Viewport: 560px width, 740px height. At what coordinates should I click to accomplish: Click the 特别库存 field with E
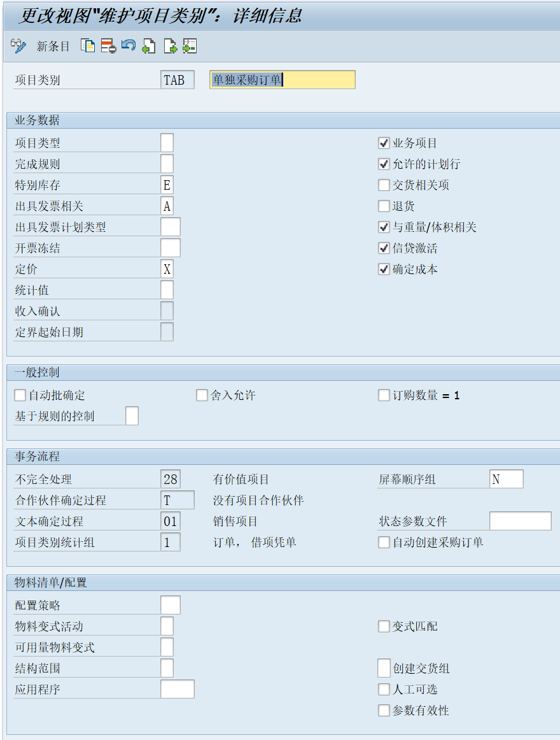tap(167, 185)
